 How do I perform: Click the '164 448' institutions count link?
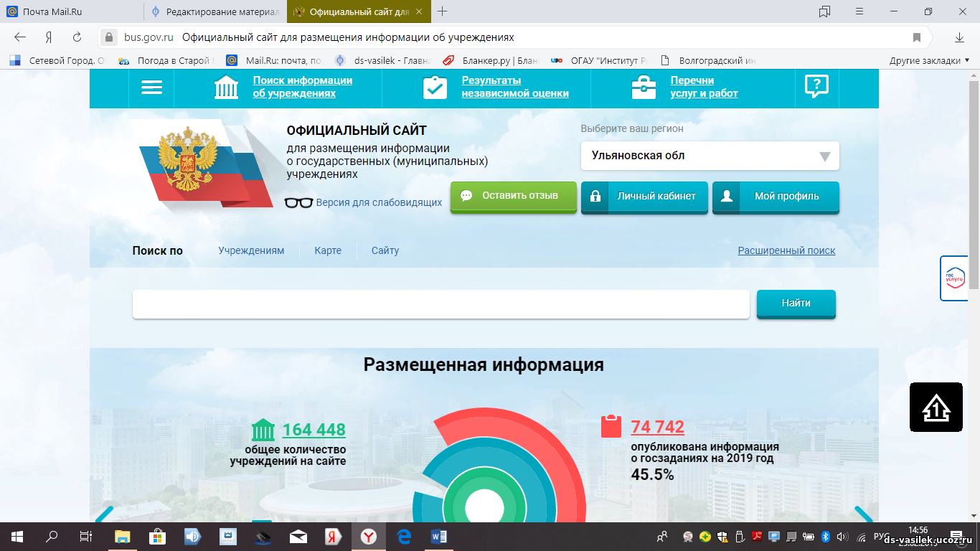[314, 430]
